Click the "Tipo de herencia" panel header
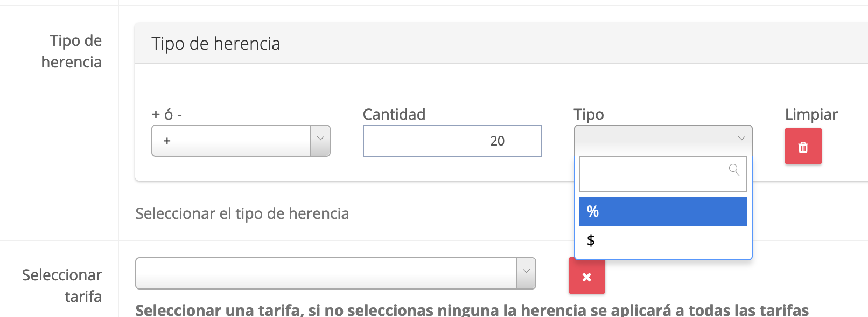 point(216,44)
